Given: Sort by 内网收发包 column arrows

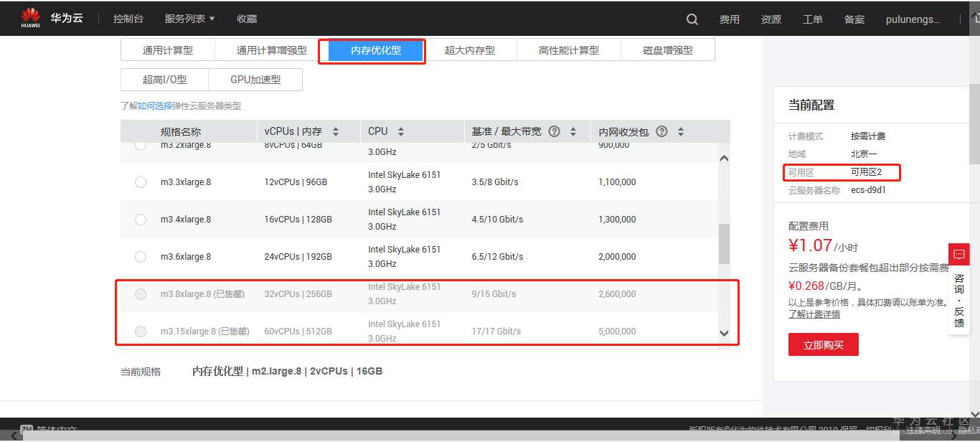Looking at the screenshot, I should pos(680,132).
